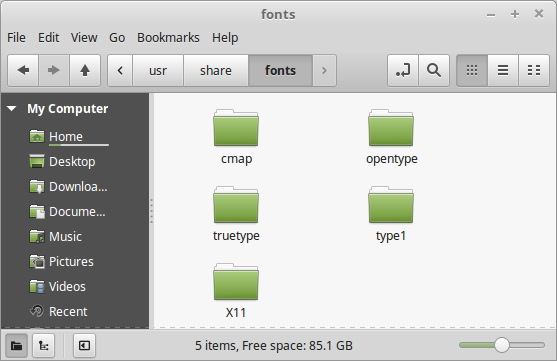Screen dimensions: 557x361
Task: Go to the parent folder with the up arrow
Action: pyautogui.click(x=85, y=70)
